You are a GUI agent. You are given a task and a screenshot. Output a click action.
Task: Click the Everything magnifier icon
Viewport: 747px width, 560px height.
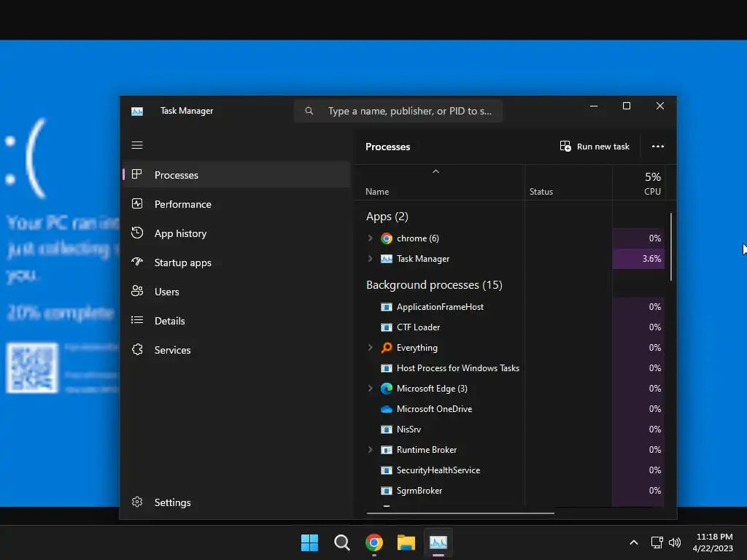387,348
